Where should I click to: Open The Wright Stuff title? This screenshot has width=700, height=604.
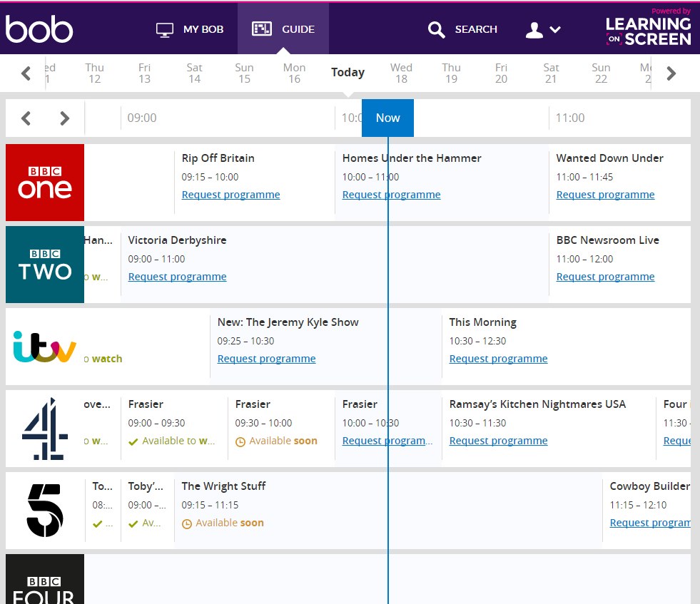pos(223,486)
